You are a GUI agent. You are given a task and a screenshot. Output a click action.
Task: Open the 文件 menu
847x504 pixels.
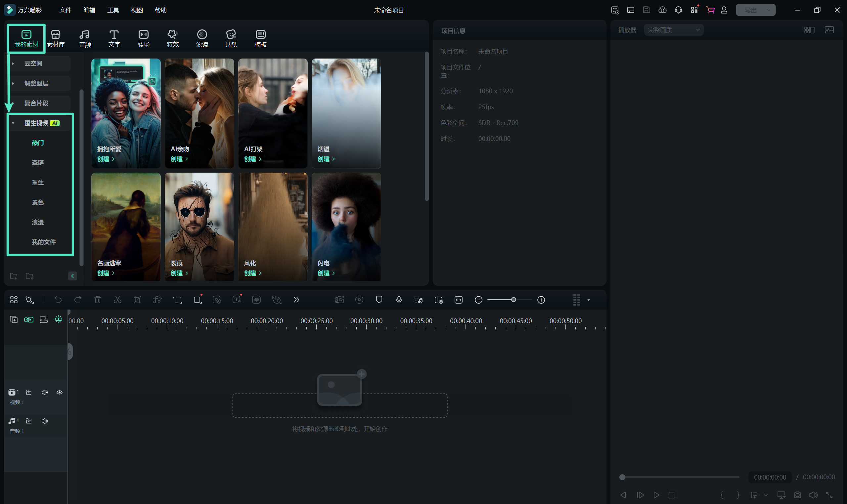(x=65, y=10)
